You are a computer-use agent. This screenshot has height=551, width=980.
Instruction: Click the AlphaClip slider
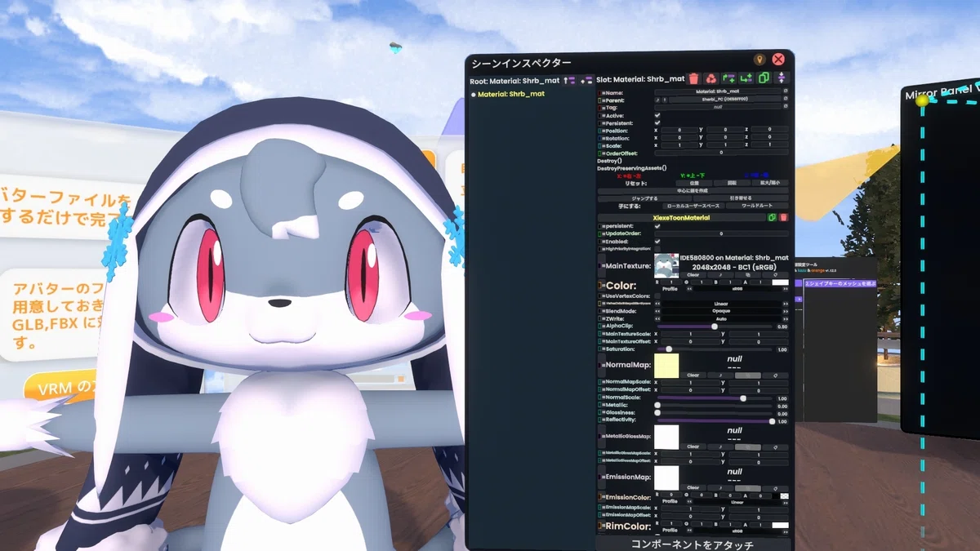pos(715,327)
